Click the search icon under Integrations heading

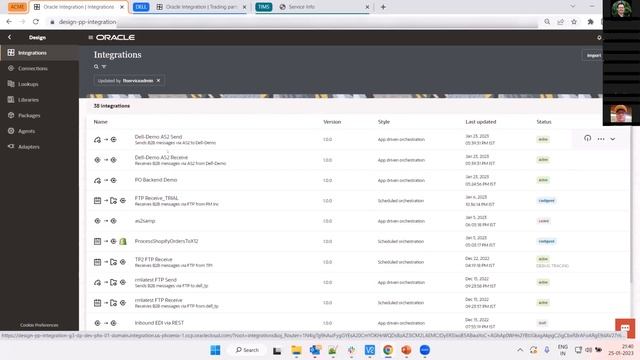(96, 67)
